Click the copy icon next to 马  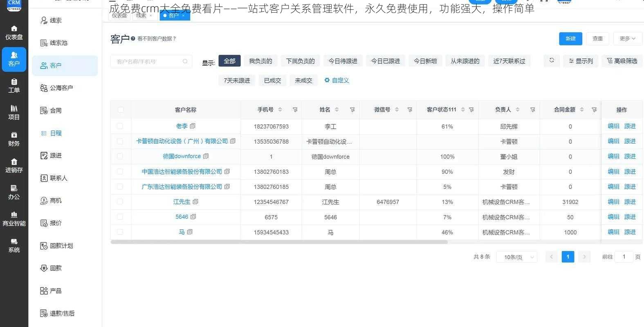[x=190, y=232]
